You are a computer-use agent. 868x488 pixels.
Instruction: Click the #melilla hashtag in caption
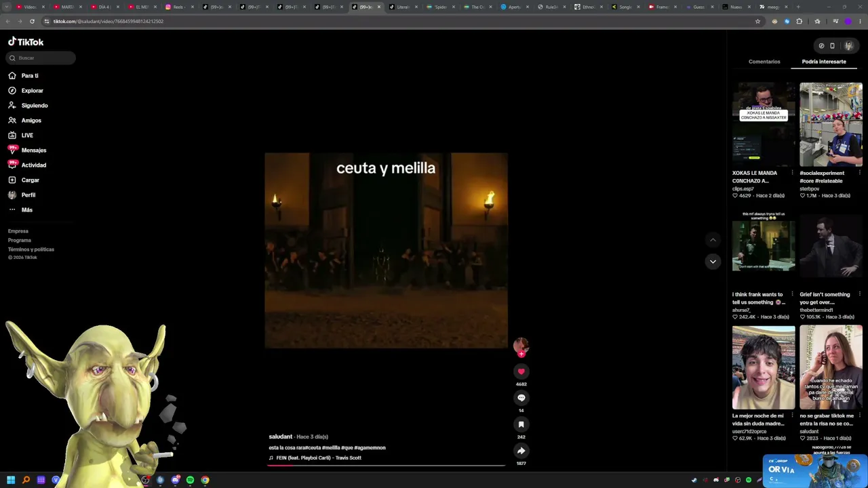pyautogui.click(x=331, y=448)
